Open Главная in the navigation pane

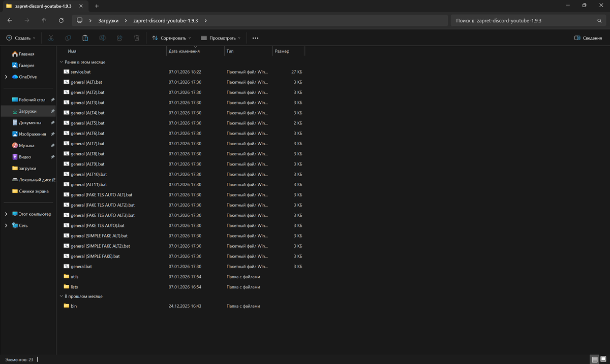click(23, 54)
